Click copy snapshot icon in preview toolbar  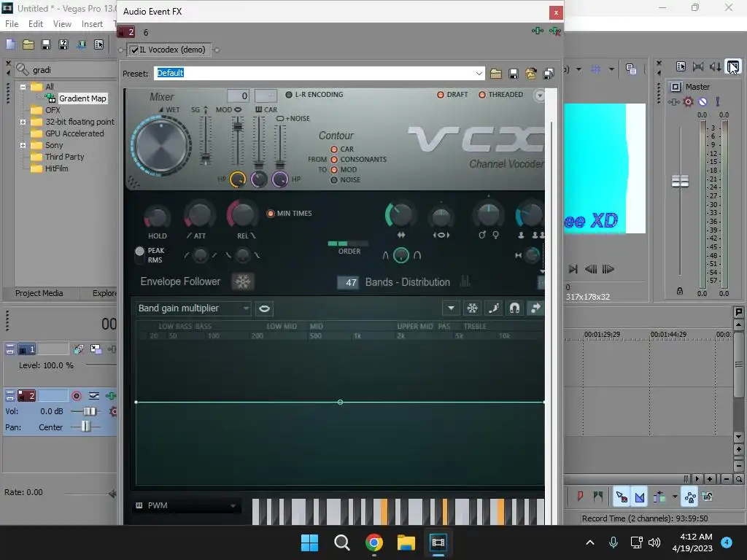631,69
